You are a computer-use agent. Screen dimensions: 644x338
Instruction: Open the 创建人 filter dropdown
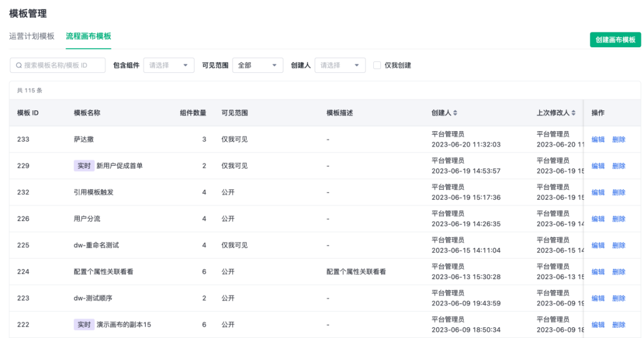(x=340, y=66)
